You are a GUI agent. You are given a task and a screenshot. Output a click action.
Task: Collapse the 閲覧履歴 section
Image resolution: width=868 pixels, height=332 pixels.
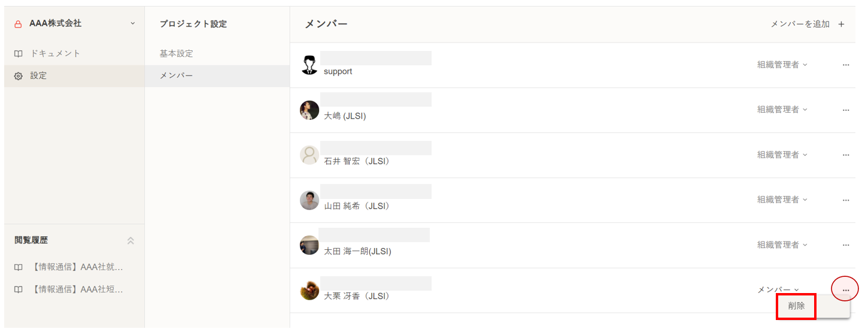click(x=130, y=240)
